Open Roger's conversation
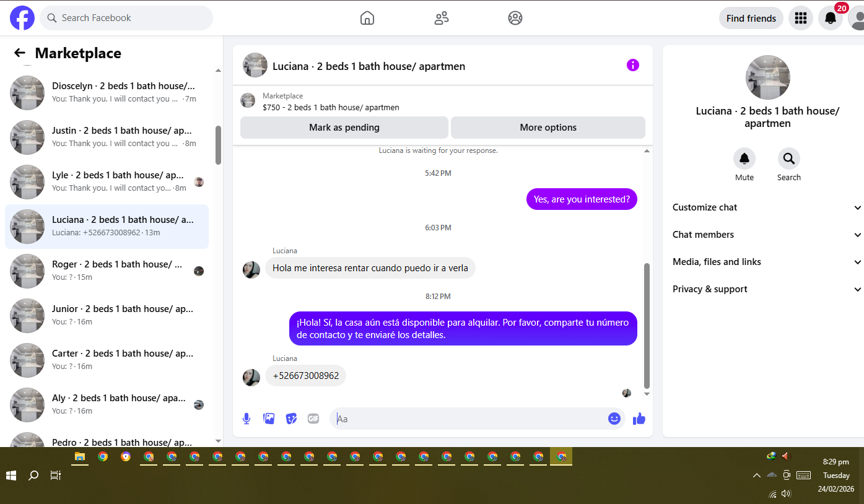The height and width of the screenshot is (504, 864). (107, 271)
